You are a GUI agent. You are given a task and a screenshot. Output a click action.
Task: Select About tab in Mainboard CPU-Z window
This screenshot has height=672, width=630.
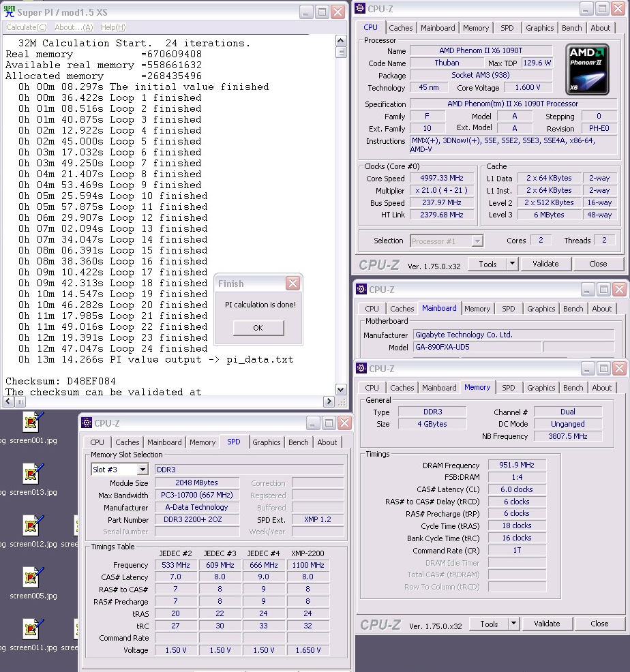click(601, 309)
